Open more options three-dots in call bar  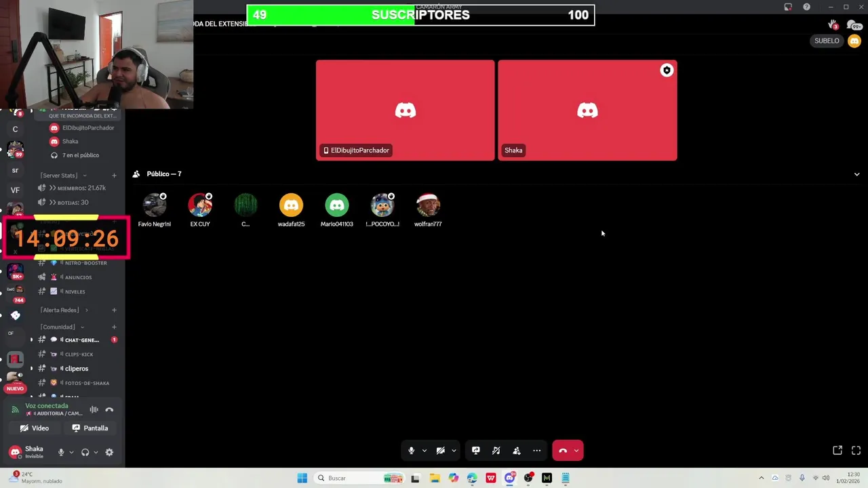pos(537,451)
